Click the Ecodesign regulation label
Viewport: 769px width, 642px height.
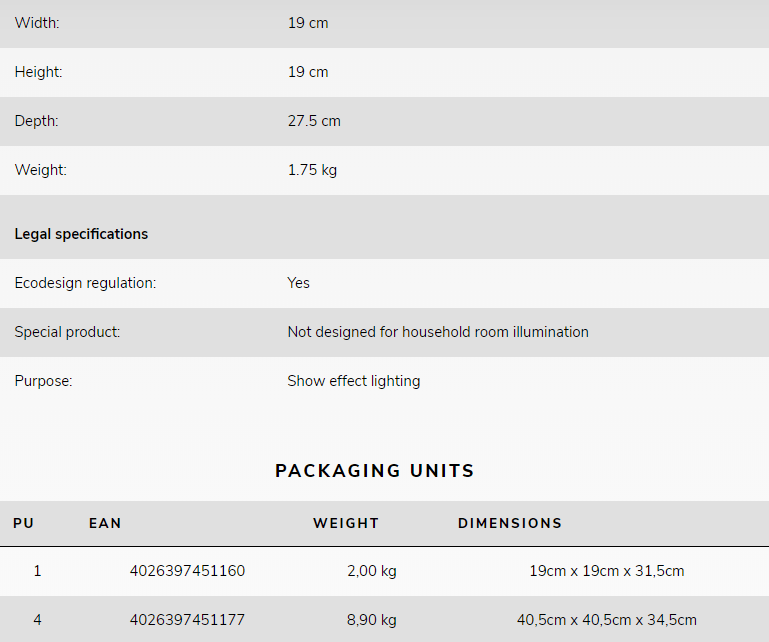[x=85, y=283]
